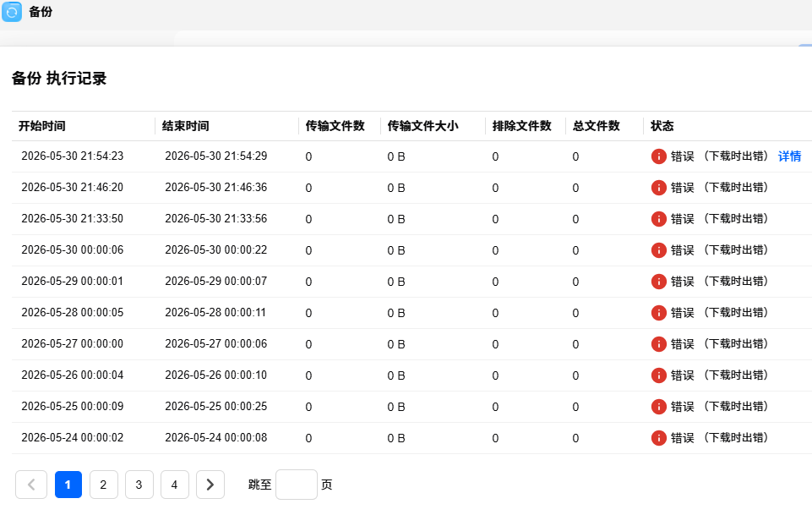Select start time 2026-05-29 00:00:01
Image resolution: width=812 pixels, height=515 pixels.
pyautogui.click(x=73, y=282)
